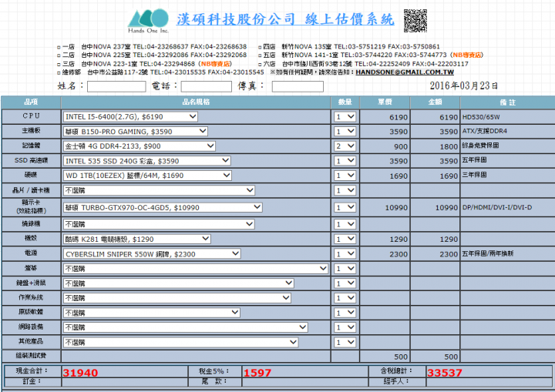The height and width of the screenshot is (392, 555).
Task: Open the 主機板 dropdown B150-PRO GAMING
Action: [136, 132]
